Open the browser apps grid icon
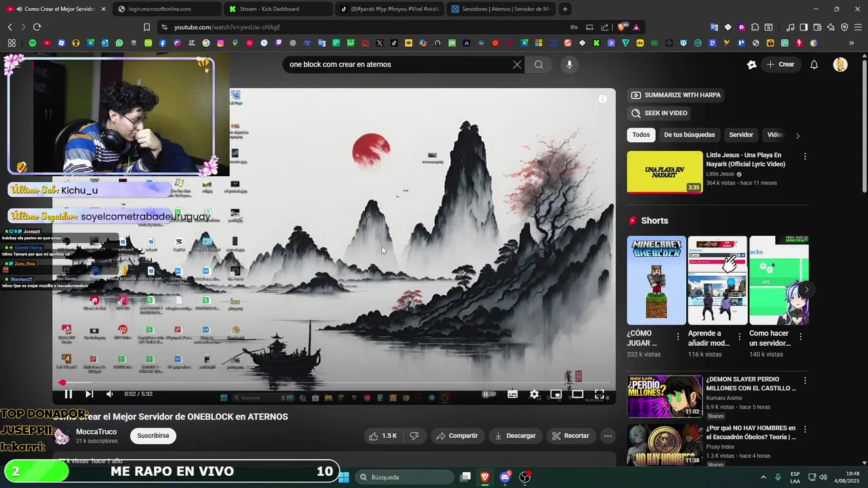The width and height of the screenshot is (868, 488). click(x=12, y=43)
